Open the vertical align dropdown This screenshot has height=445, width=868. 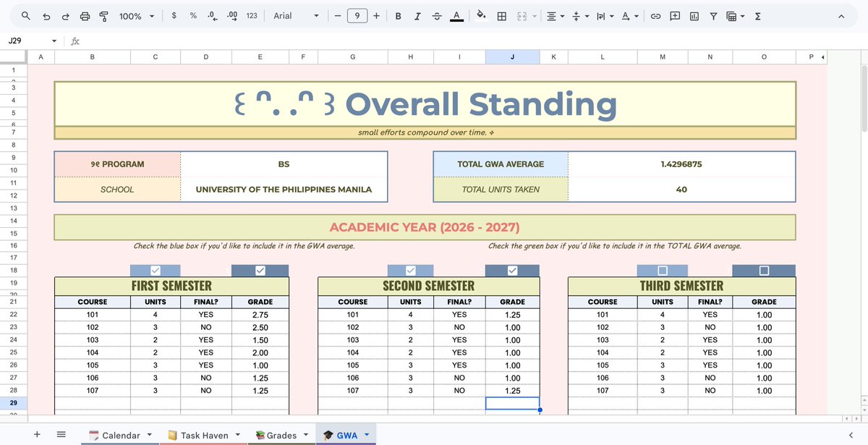coord(579,16)
